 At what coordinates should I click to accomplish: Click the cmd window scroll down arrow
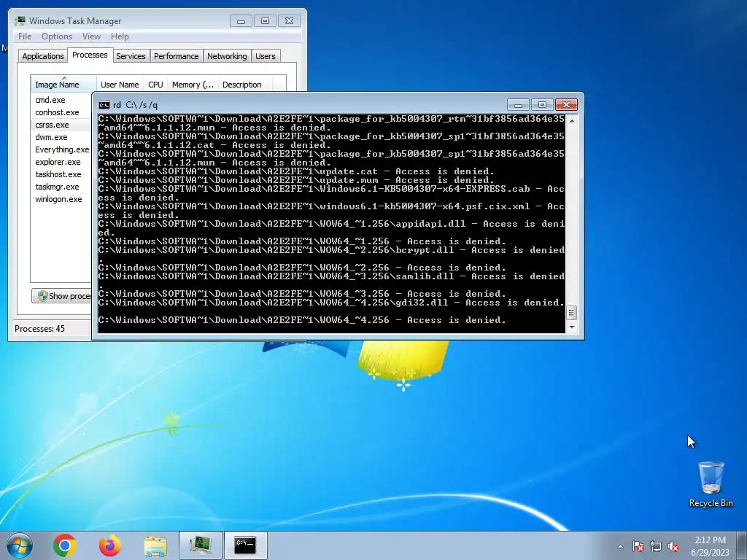(572, 327)
